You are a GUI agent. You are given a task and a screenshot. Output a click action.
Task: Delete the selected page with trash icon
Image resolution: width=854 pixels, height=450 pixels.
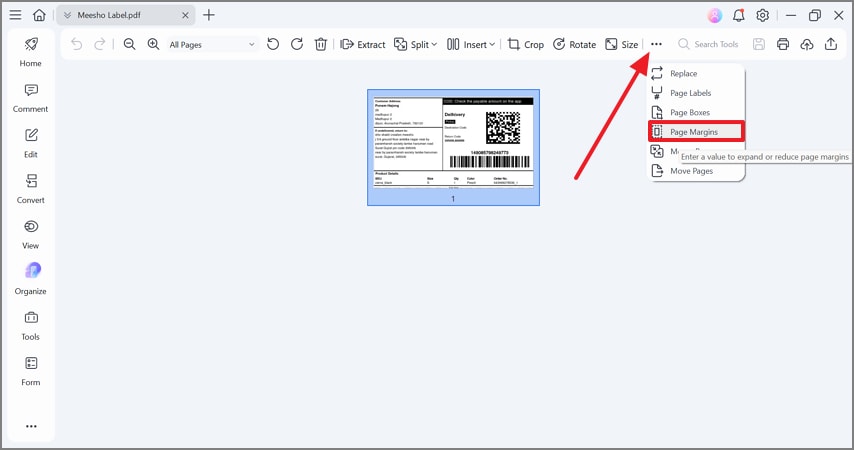(321, 44)
